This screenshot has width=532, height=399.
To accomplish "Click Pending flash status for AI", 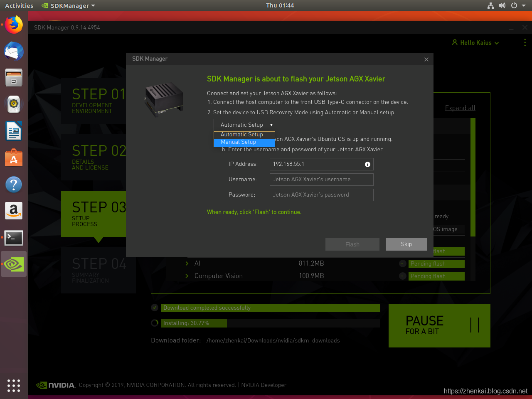I will pos(436,264).
